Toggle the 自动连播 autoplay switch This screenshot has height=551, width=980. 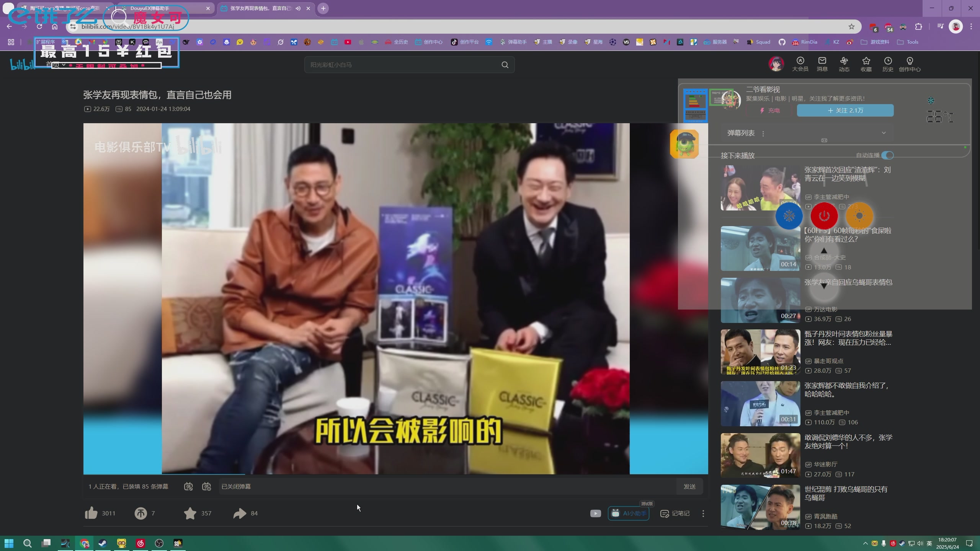coord(887,155)
